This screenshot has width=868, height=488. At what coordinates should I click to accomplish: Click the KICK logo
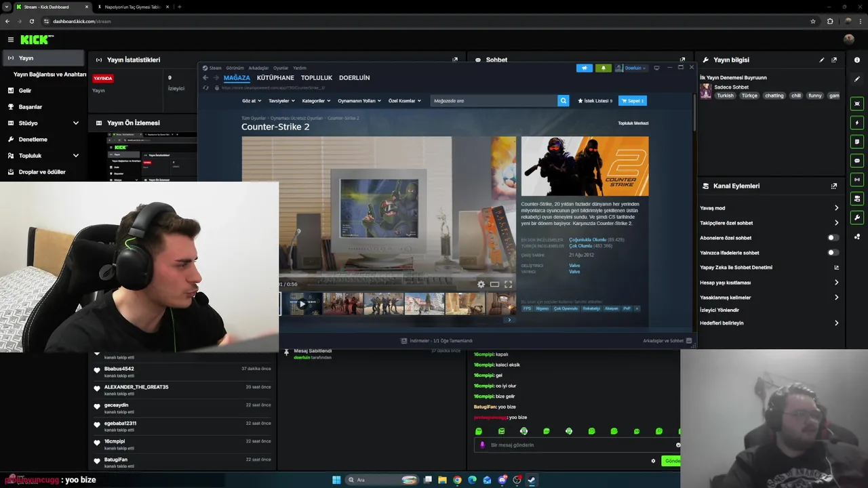click(37, 40)
